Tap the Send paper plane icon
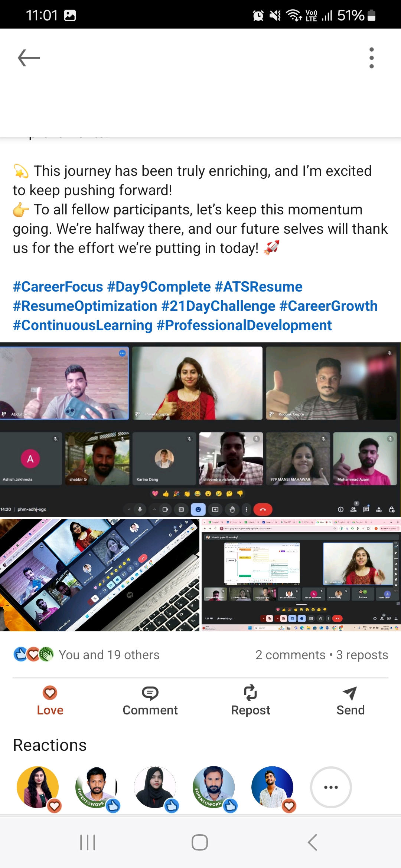This screenshot has height=868, width=401. click(350, 693)
